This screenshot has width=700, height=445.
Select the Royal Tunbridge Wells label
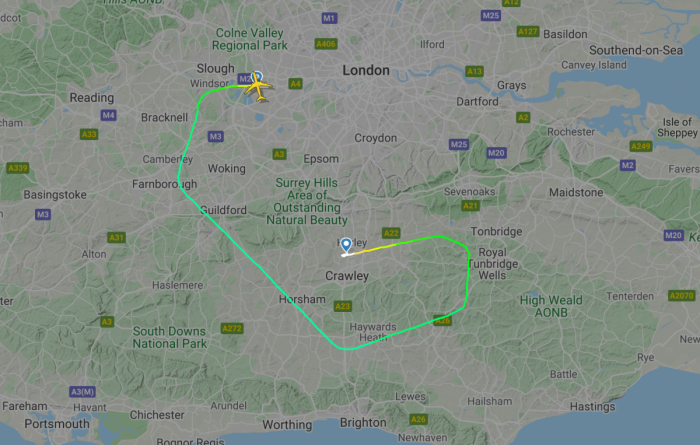493,264
